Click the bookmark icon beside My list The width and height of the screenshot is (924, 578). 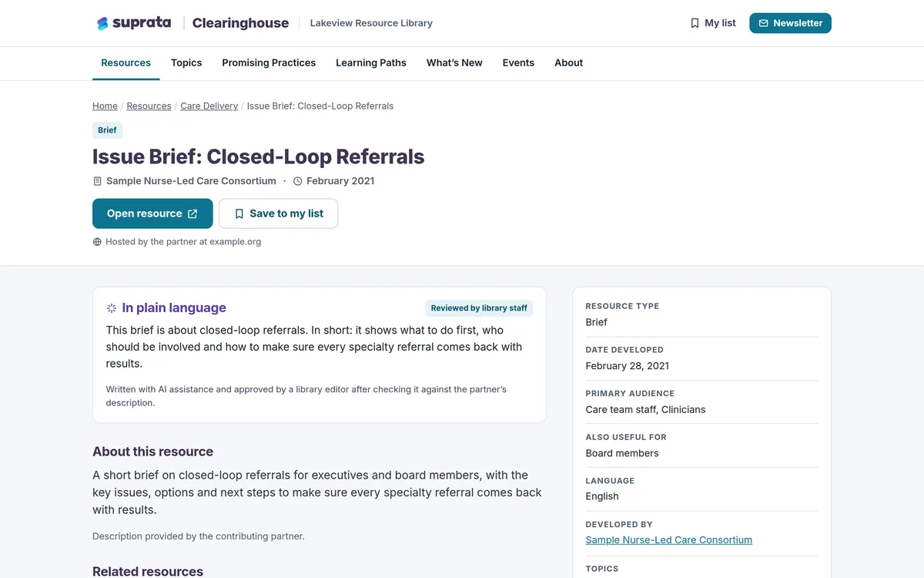coord(695,23)
